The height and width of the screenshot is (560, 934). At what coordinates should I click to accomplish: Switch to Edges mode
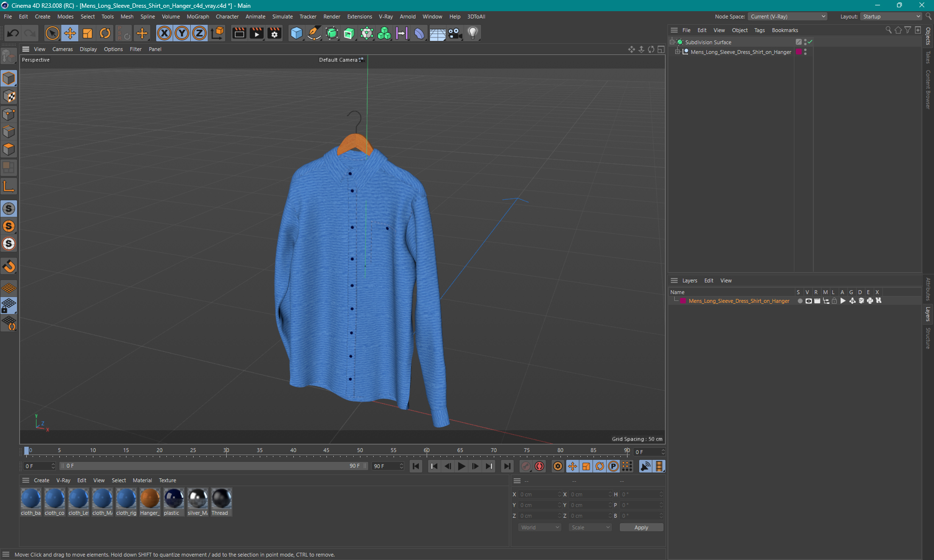[9, 132]
